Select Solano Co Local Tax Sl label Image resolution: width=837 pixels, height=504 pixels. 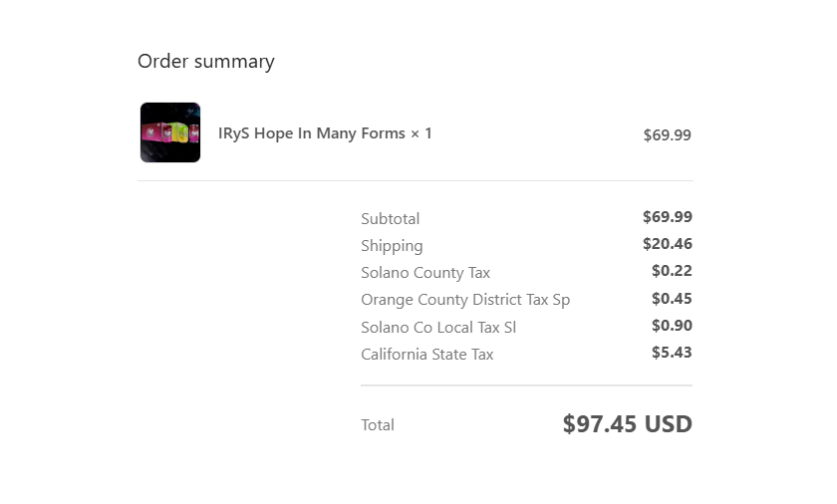(438, 327)
